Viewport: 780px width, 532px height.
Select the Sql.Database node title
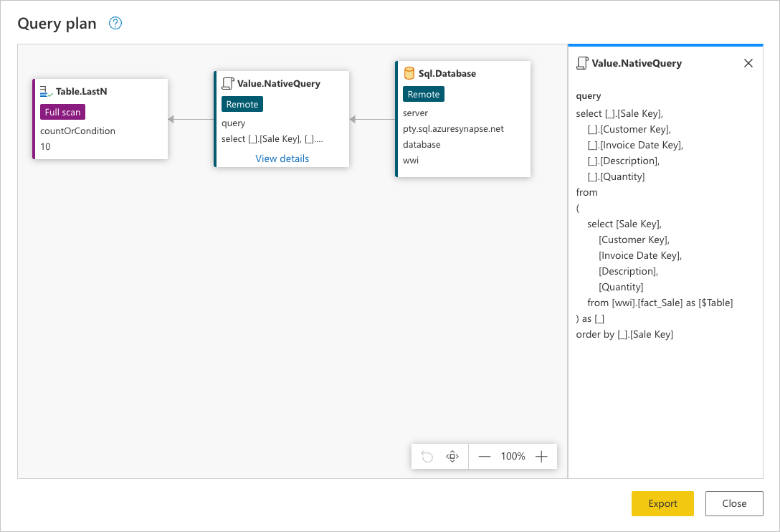pos(447,73)
